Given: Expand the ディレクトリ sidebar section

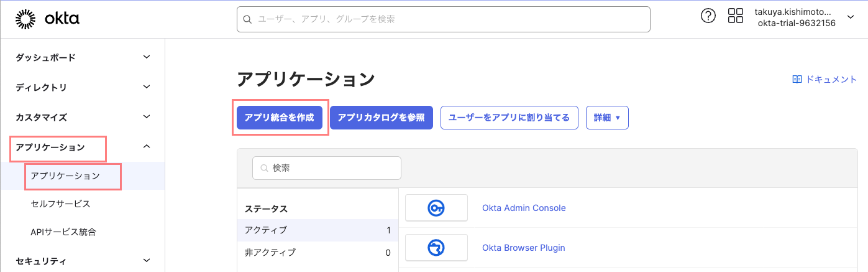Looking at the screenshot, I should coord(147,87).
